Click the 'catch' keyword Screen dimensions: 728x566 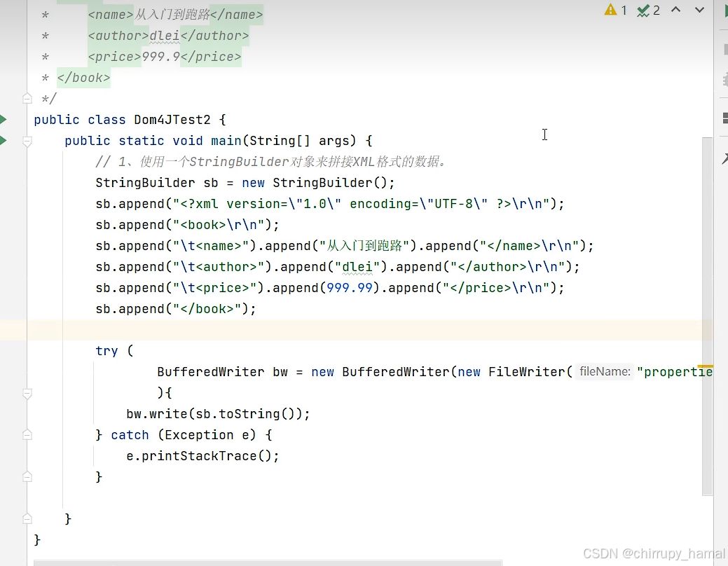coord(130,435)
